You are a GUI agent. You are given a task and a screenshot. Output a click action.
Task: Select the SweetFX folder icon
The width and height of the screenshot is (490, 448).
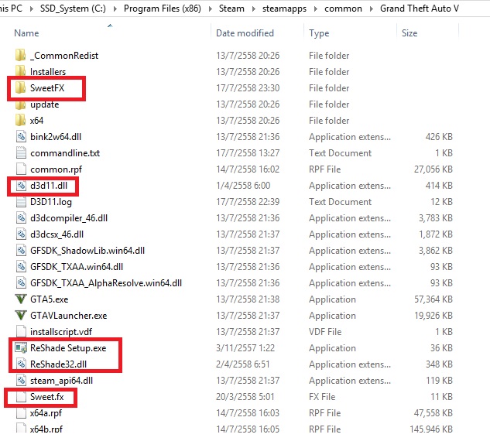tap(21, 87)
